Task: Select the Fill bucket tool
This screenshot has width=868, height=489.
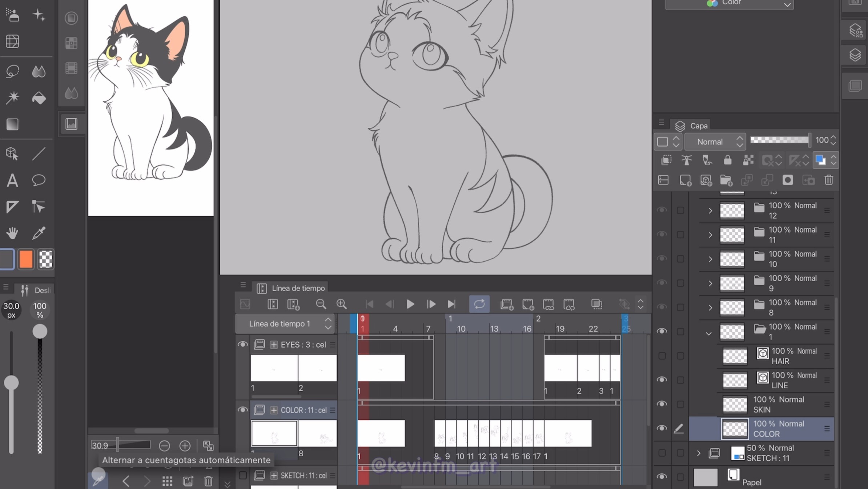Action: pos(39,98)
